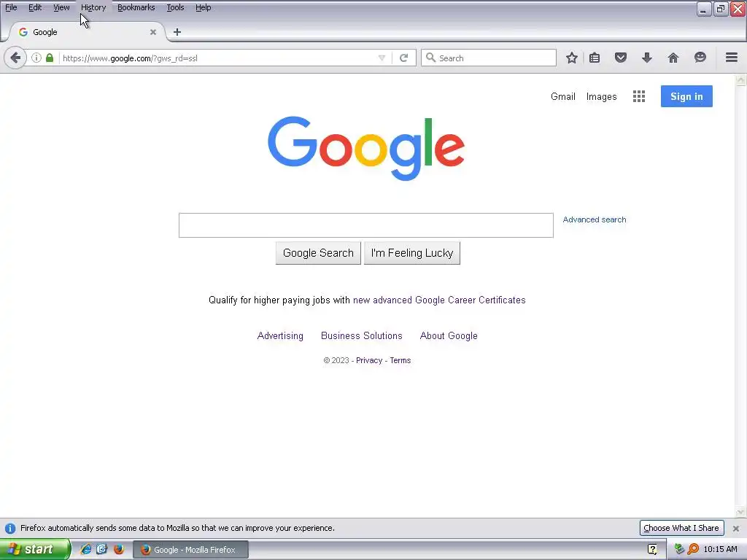This screenshot has width=747, height=560.
Task: Open the View menu
Action: click(x=61, y=7)
